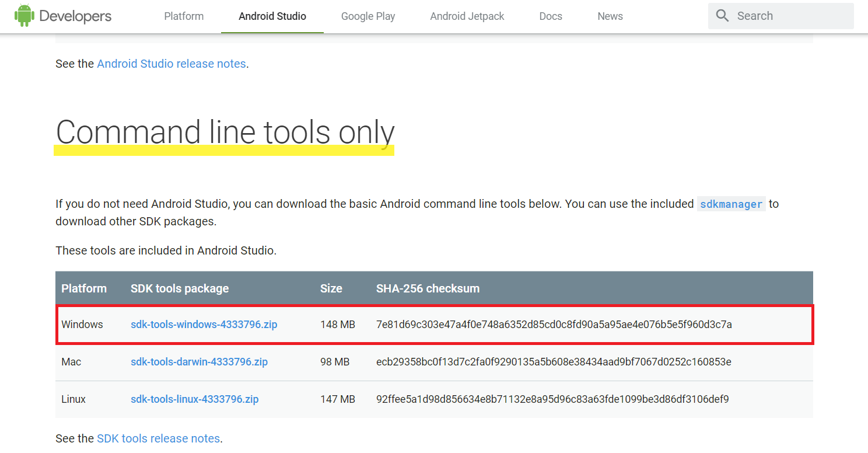Go to the News page
Screen dimensions: 868x453
point(610,16)
